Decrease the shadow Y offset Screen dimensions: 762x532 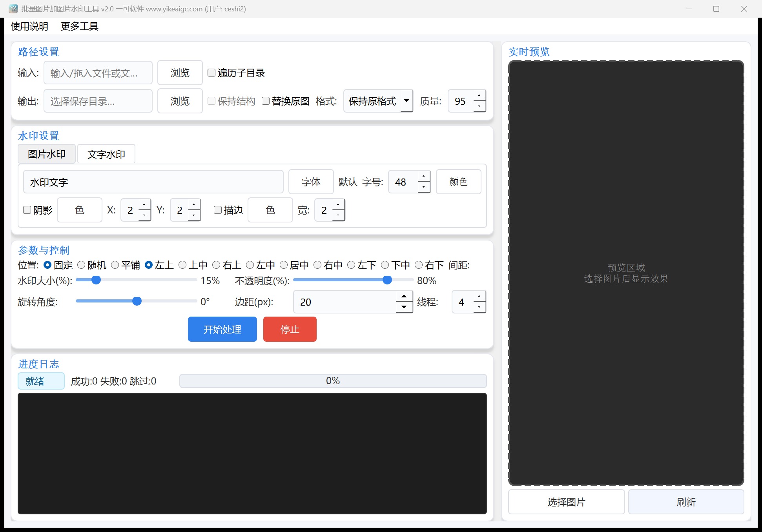click(x=194, y=215)
